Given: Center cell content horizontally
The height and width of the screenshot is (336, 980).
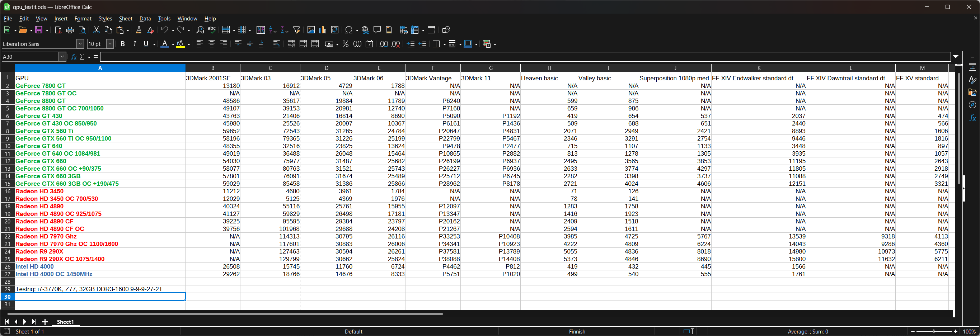Looking at the screenshot, I should [x=211, y=44].
